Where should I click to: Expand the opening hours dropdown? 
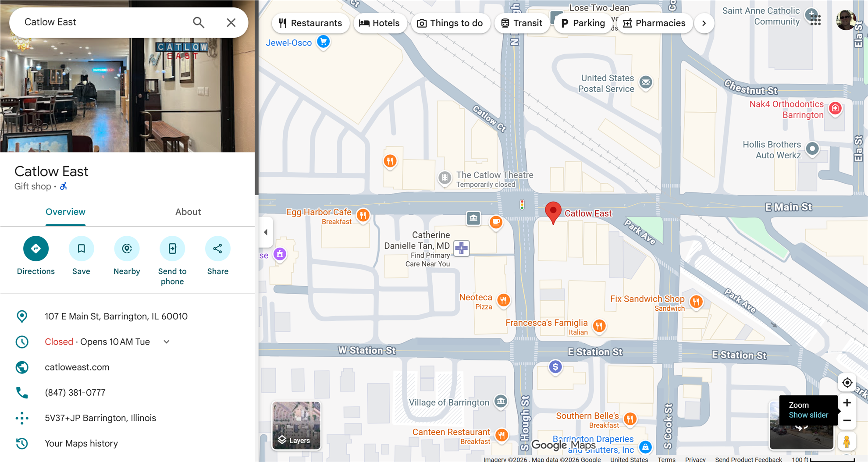pyautogui.click(x=167, y=342)
